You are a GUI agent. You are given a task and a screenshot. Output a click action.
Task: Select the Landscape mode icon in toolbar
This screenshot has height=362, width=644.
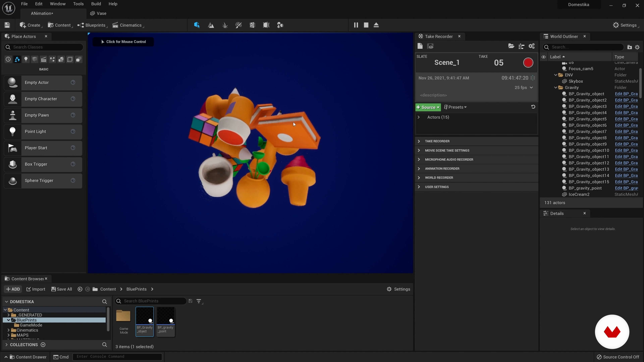211,25
